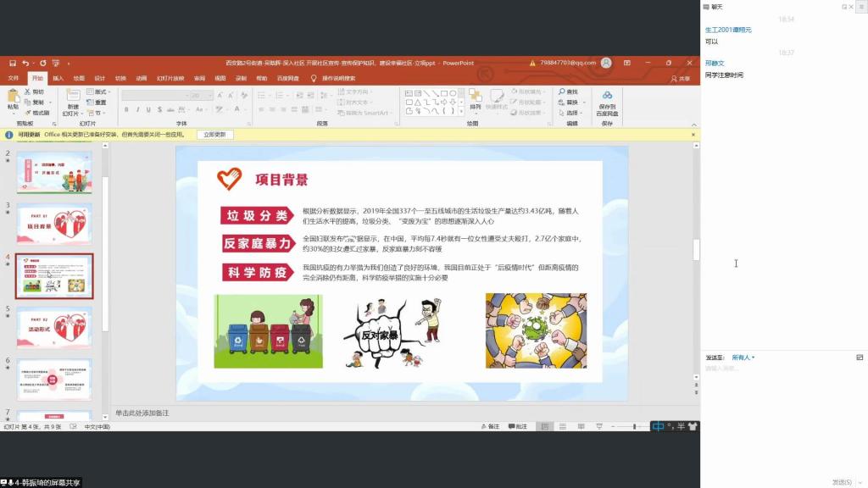Expand the 所有人 recipient dropdown
This screenshot has height=488, width=868.
[743, 358]
